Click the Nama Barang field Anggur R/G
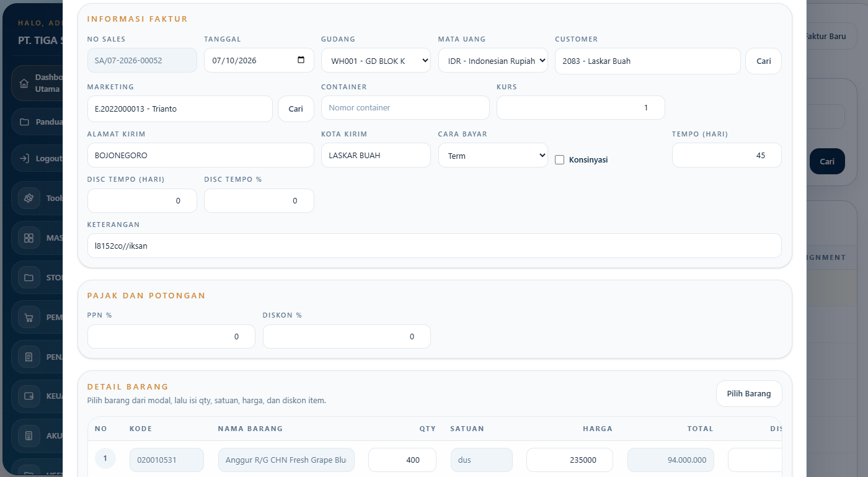This screenshot has height=477, width=868. pos(286,460)
